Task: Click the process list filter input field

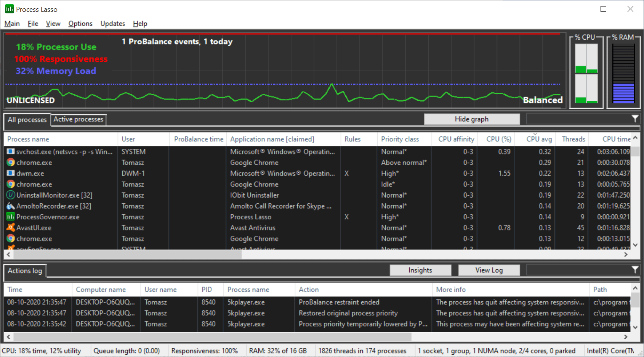Action: click(x=578, y=119)
